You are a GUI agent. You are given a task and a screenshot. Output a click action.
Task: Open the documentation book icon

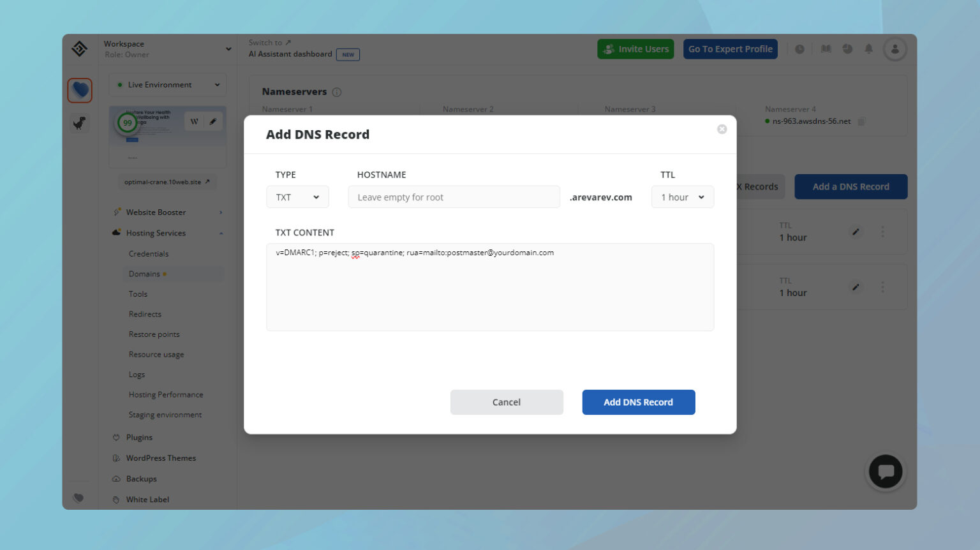pos(826,48)
